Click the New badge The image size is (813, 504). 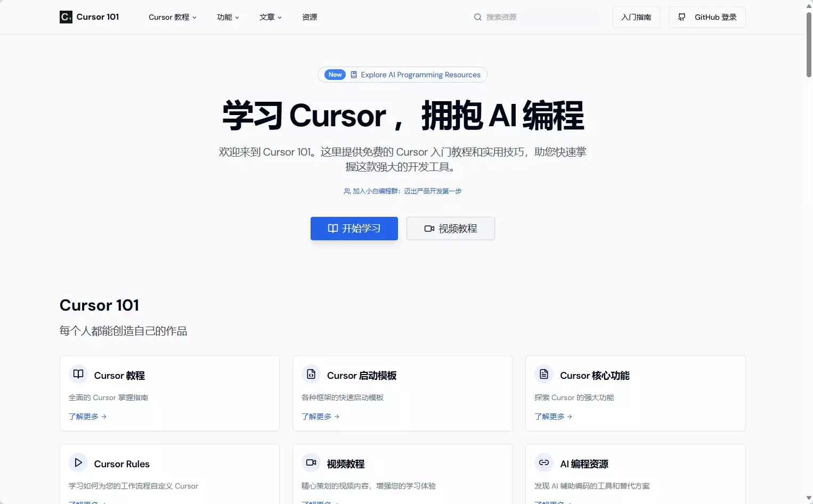(x=335, y=75)
